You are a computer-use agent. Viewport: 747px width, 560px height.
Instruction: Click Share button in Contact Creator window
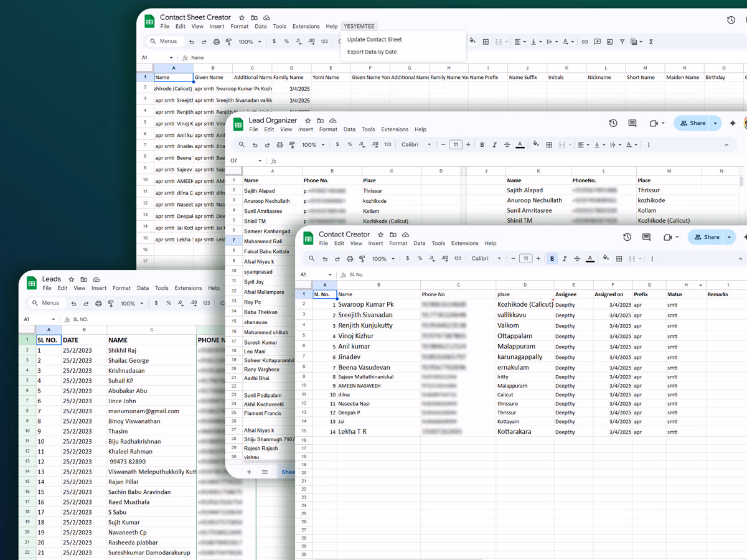click(707, 237)
